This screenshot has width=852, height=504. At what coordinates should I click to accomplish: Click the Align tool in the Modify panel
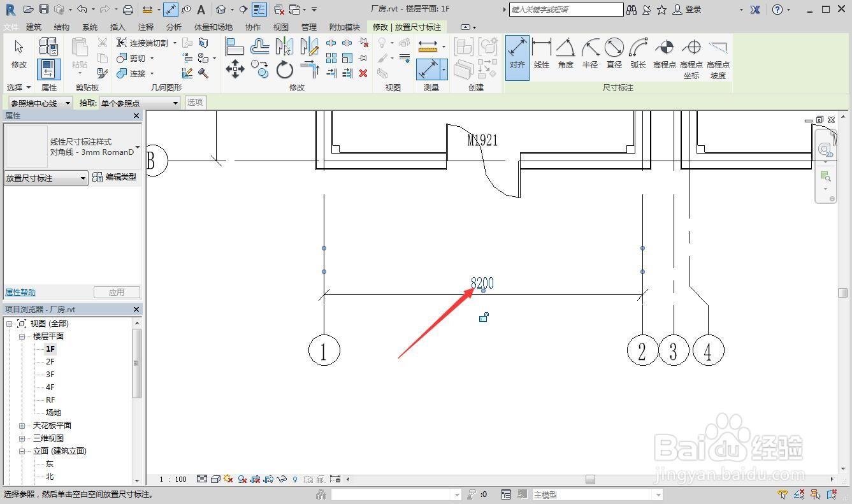pyautogui.click(x=235, y=46)
